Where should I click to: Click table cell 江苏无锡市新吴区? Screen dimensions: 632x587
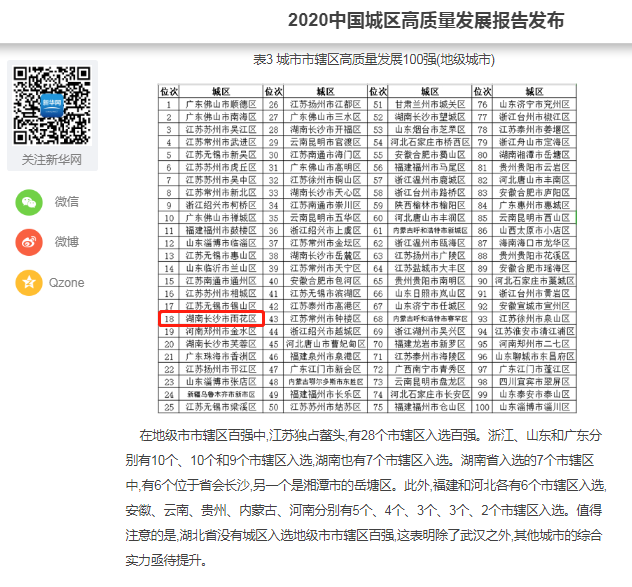point(221,155)
